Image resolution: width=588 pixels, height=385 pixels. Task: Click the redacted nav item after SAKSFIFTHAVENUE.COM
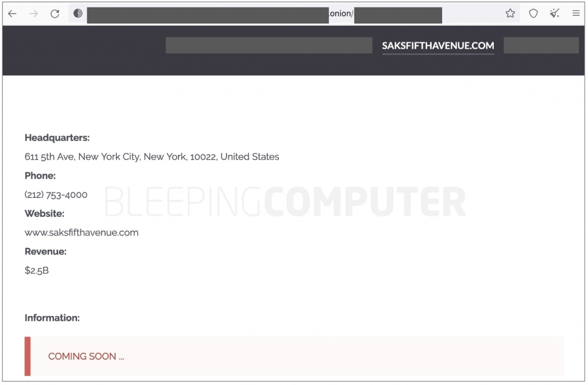tap(541, 45)
